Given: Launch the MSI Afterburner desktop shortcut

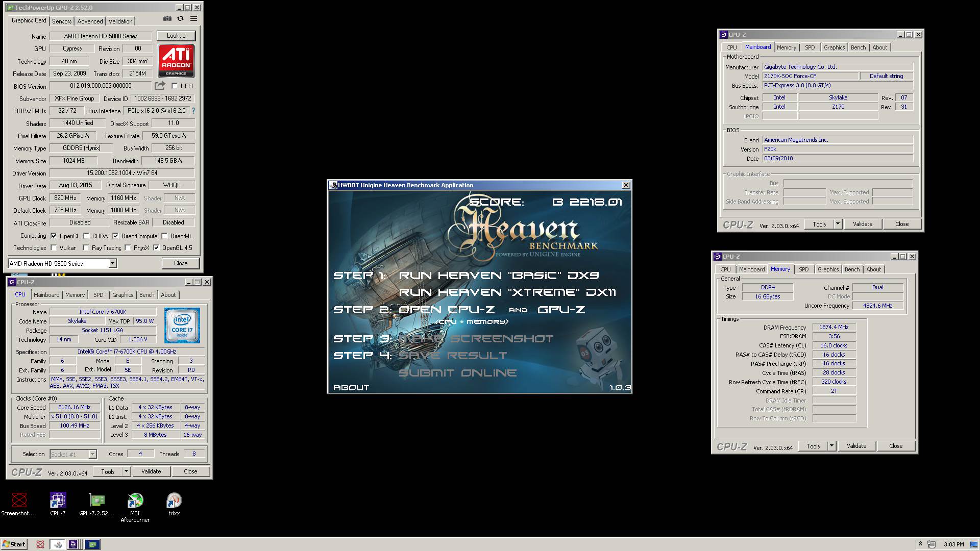Looking at the screenshot, I should click(135, 507).
